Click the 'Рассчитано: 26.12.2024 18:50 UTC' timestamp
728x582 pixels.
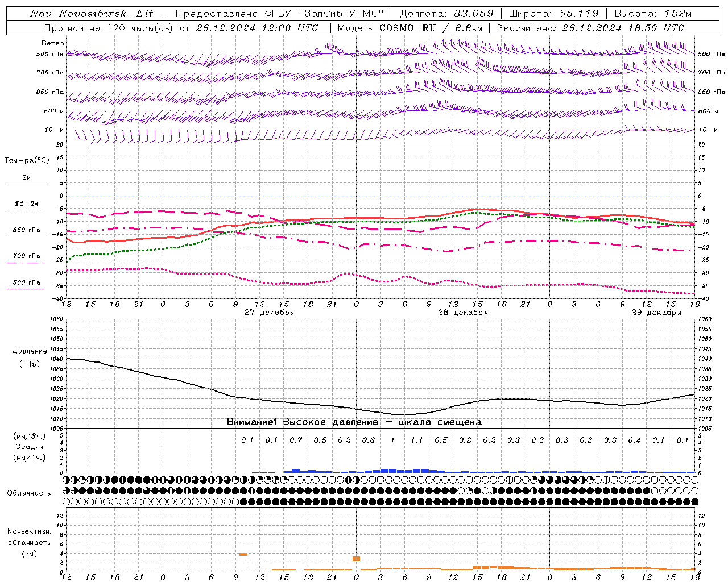(590, 28)
